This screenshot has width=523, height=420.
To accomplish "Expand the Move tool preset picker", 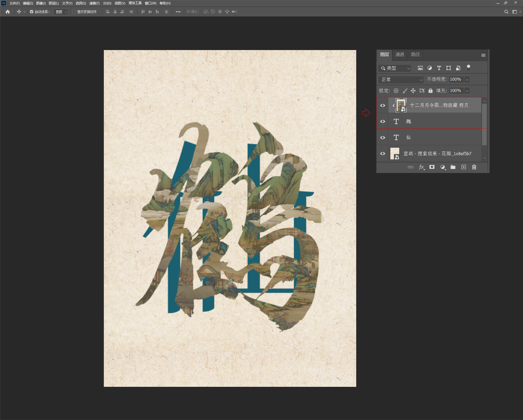I will (25, 12).
